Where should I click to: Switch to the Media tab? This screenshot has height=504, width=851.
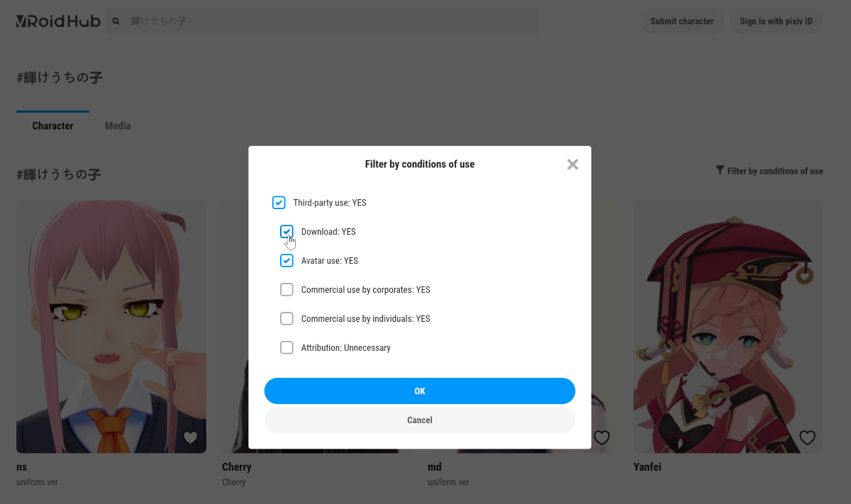(118, 125)
